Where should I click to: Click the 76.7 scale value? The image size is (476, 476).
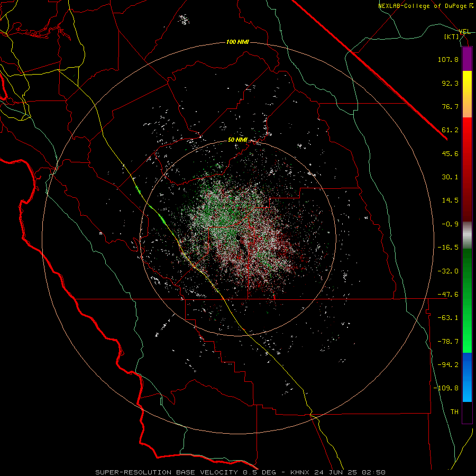click(450, 106)
